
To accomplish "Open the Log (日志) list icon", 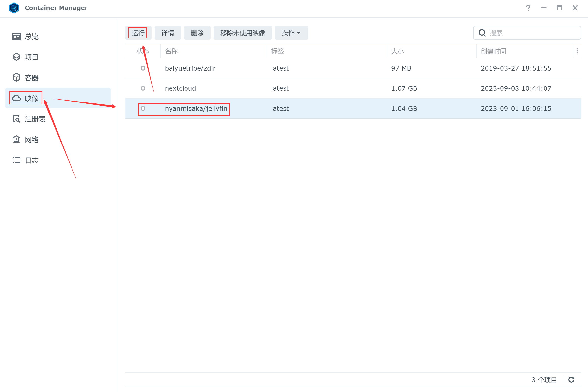I will pyautogui.click(x=16, y=160).
